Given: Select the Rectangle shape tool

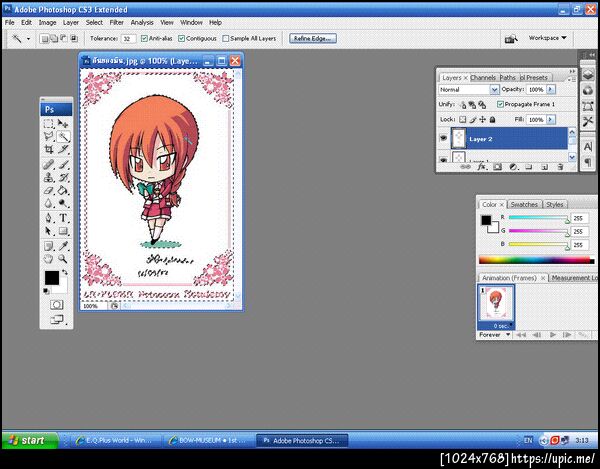Looking at the screenshot, I should [63, 231].
